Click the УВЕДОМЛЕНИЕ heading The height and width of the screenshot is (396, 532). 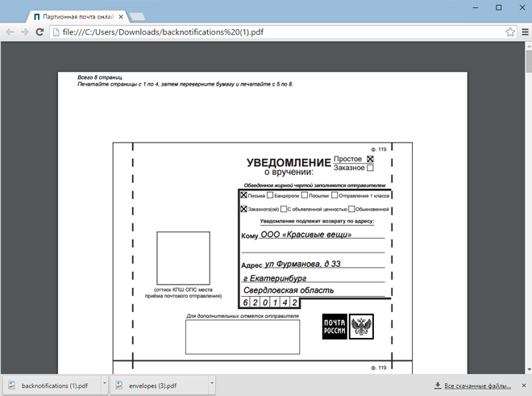click(x=289, y=163)
